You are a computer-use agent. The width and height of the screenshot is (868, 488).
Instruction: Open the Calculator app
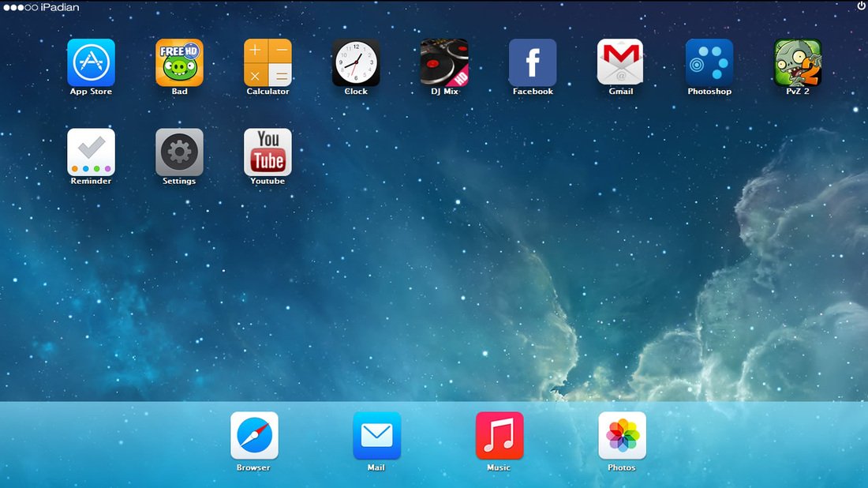click(268, 62)
